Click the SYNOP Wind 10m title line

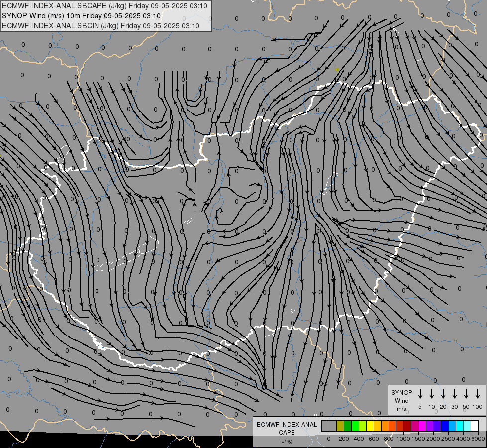pyautogui.click(x=81, y=16)
